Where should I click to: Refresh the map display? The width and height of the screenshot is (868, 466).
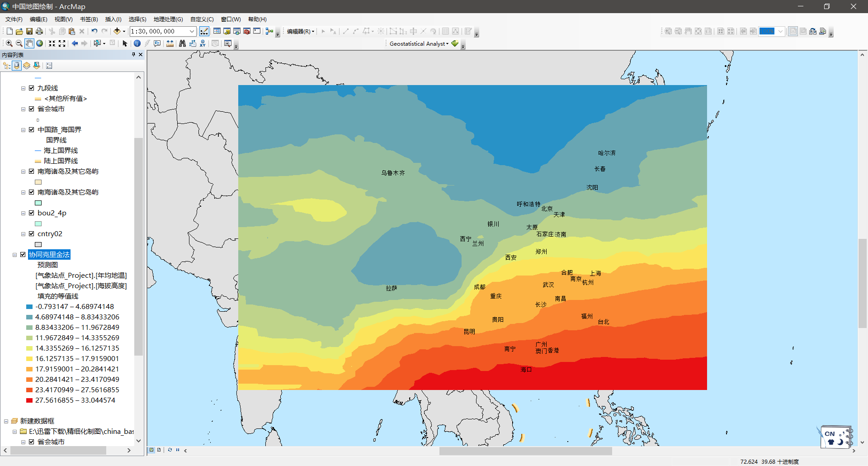(x=170, y=450)
